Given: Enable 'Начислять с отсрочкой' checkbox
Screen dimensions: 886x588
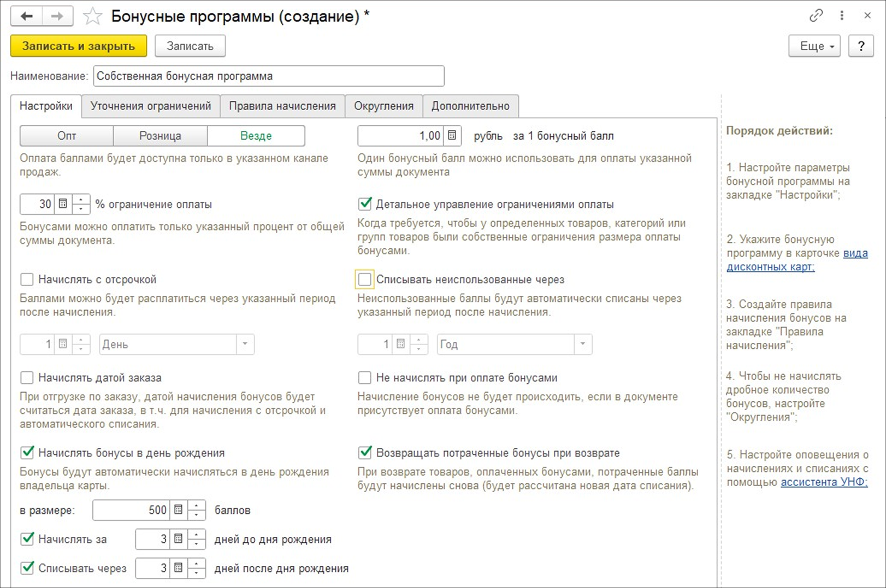Looking at the screenshot, I should pyautogui.click(x=27, y=279).
